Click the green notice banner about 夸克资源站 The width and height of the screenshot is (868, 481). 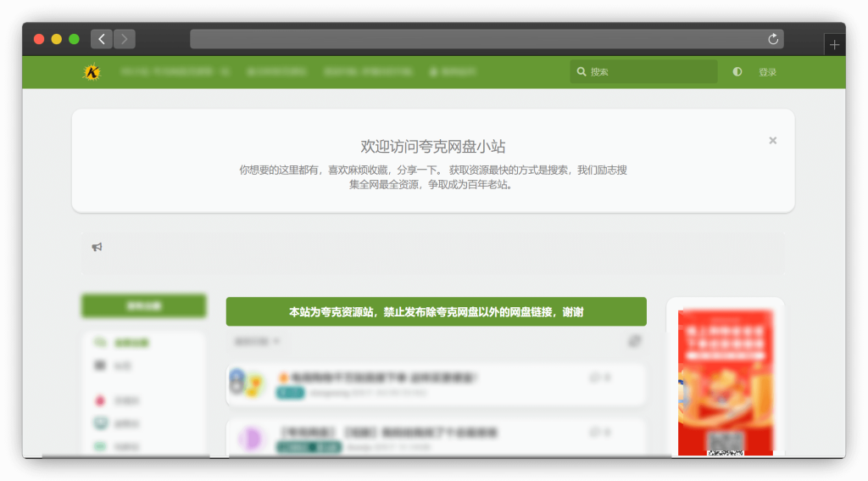[437, 311]
